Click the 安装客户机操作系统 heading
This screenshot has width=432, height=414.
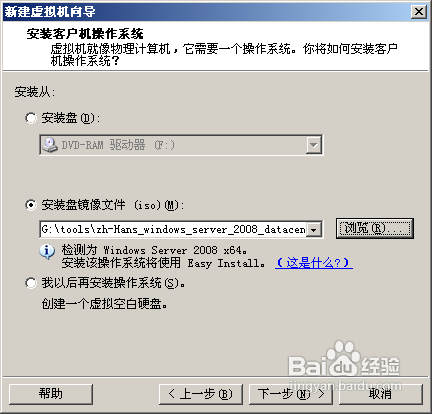click(85, 34)
